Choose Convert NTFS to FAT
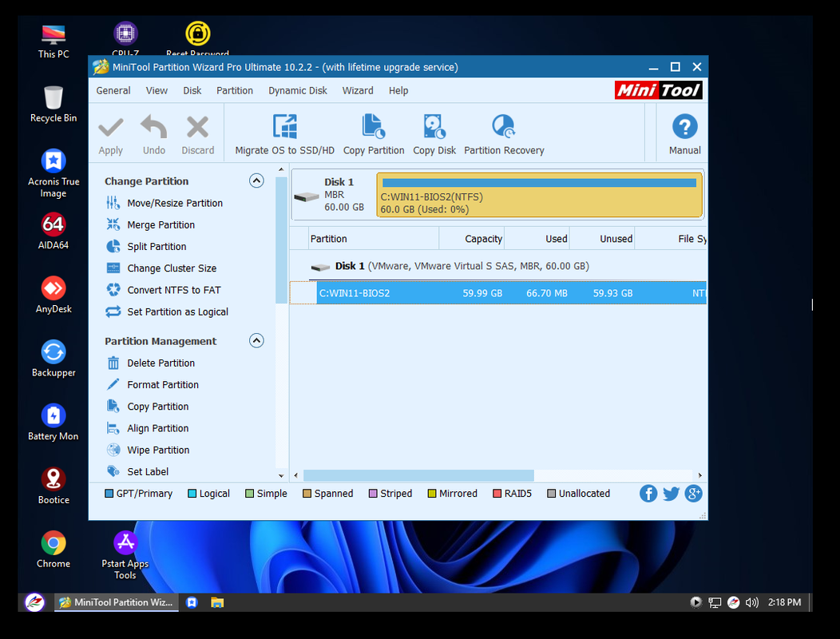Viewport: 840px width, 639px height. 164,290
